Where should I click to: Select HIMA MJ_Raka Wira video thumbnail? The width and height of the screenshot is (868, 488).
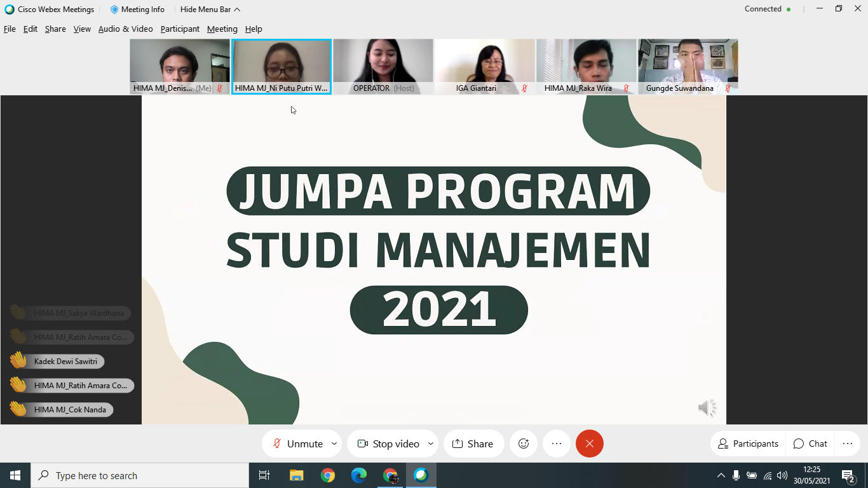[587, 67]
